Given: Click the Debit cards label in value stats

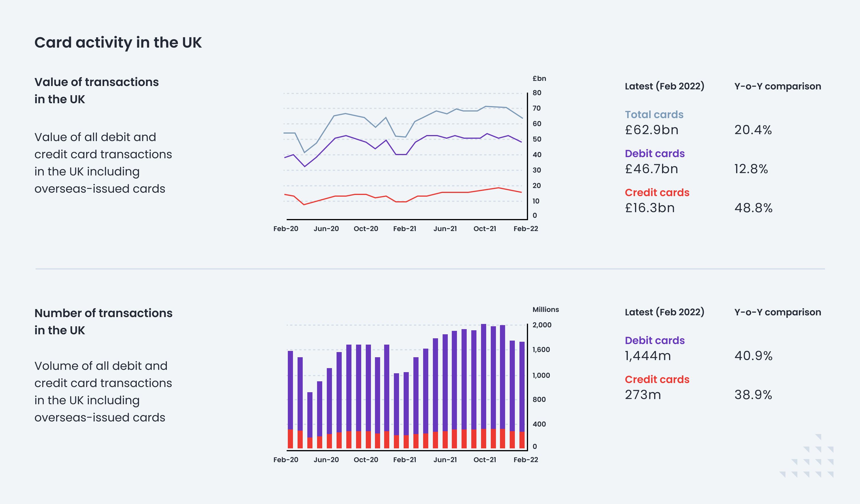Looking at the screenshot, I should pyautogui.click(x=654, y=154).
